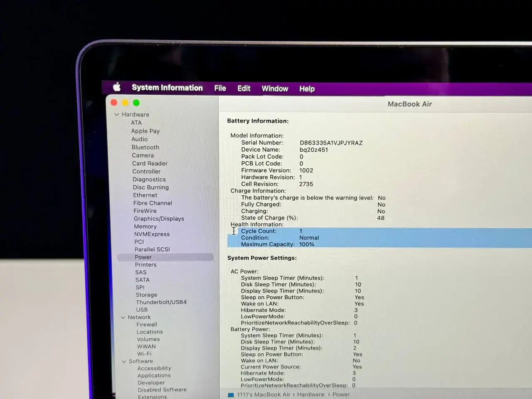Select Wi-Fi under Network

pyautogui.click(x=145, y=354)
